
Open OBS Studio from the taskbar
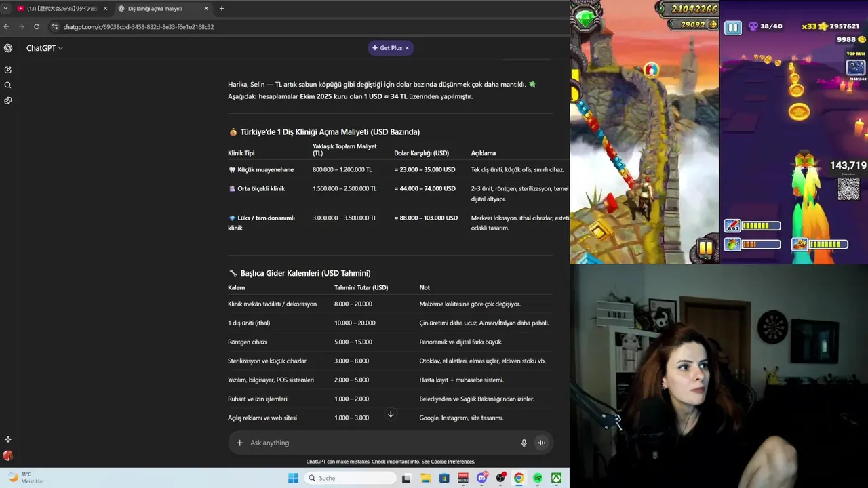coord(500,478)
